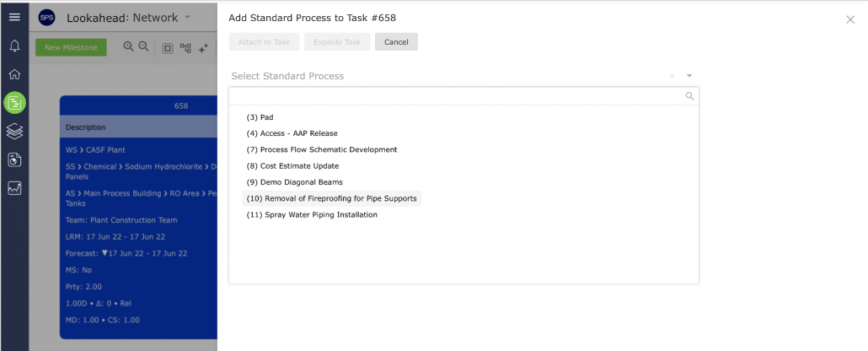
Task: Select the green lookahead schedule icon
Action: point(15,103)
